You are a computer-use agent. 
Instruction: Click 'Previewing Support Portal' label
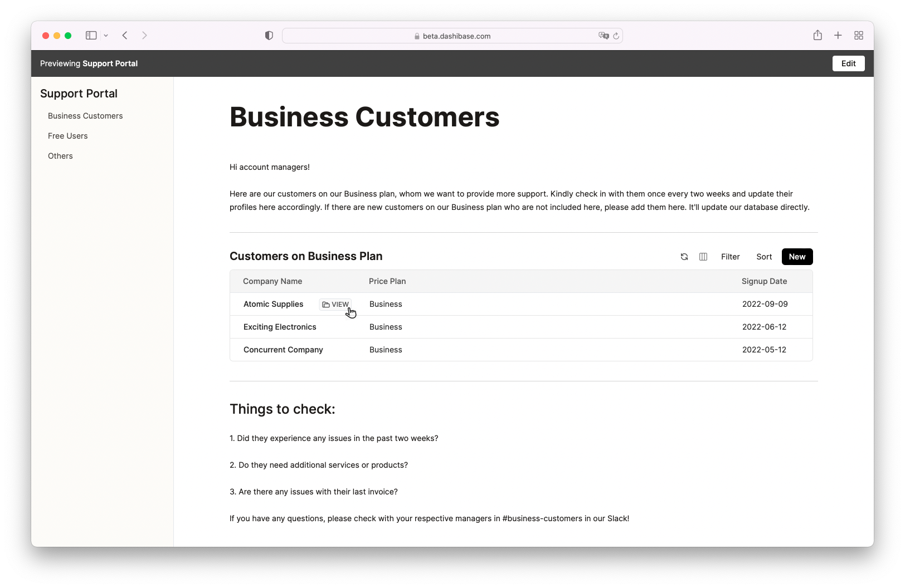(89, 63)
